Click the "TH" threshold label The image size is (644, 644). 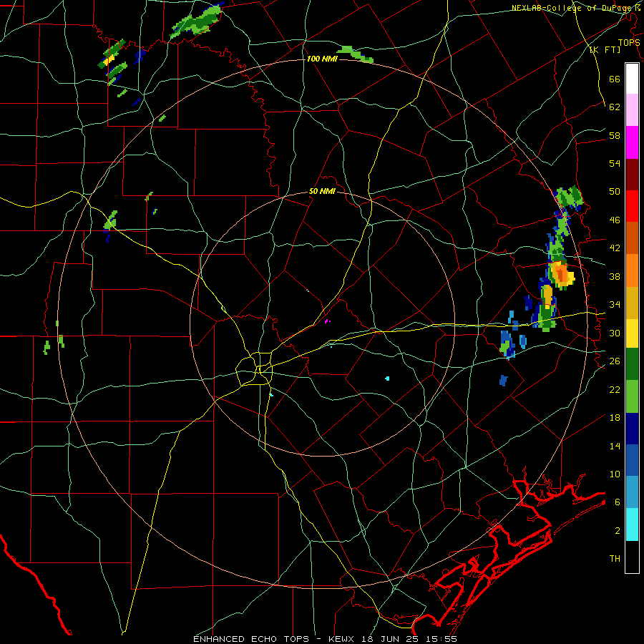pos(615,558)
